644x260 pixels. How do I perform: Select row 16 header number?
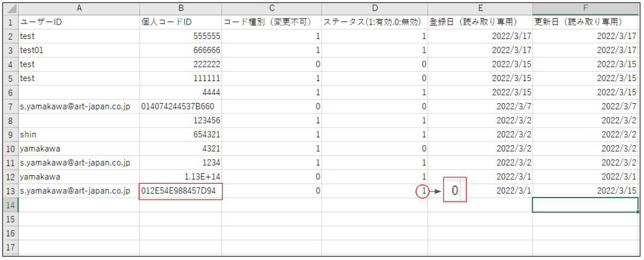[x=10, y=233]
